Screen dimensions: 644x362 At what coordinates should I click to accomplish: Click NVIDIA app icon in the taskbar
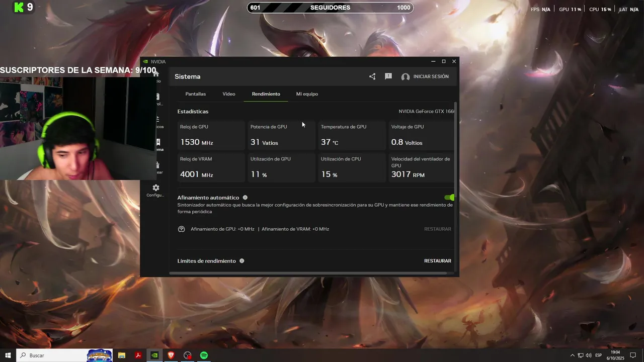coord(154,355)
